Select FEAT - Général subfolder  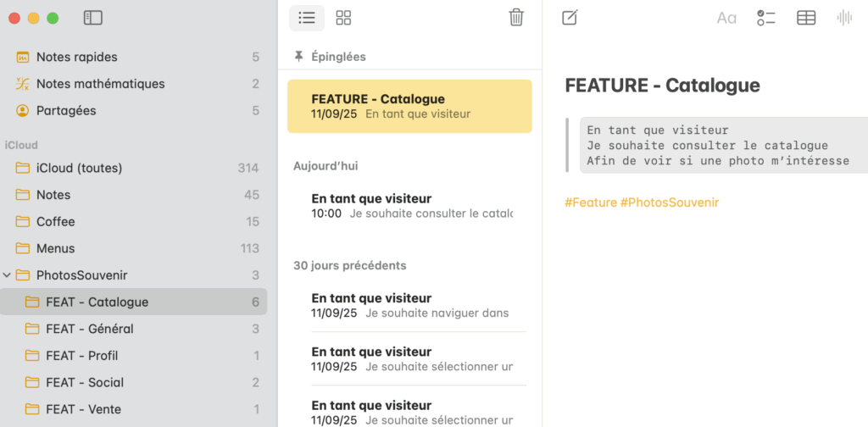(89, 329)
